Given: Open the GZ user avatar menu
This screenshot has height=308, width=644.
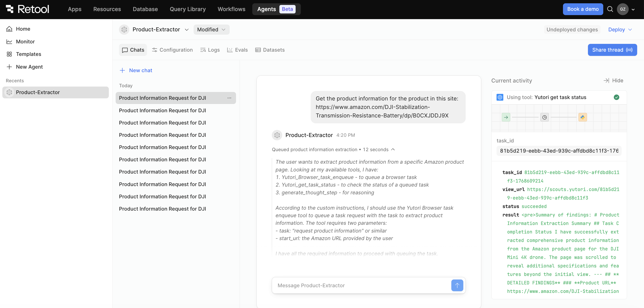Looking at the screenshot, I should pos(623,9).
